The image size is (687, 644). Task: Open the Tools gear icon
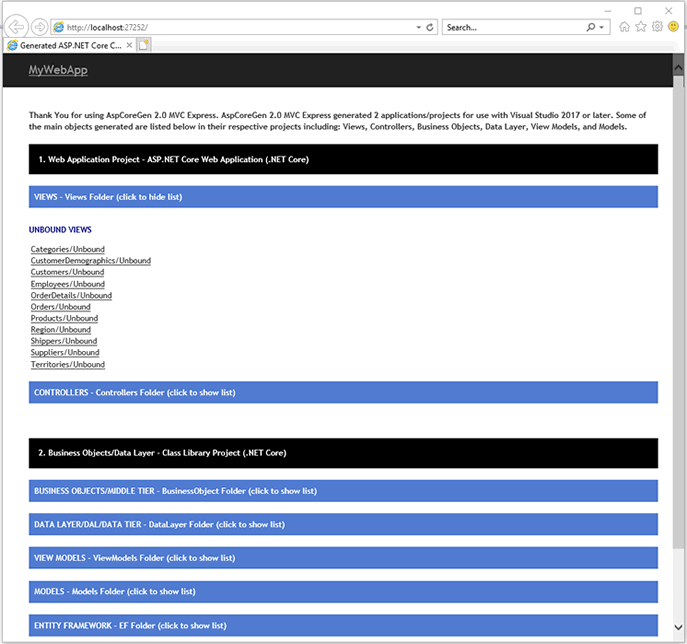pos(657,27)
